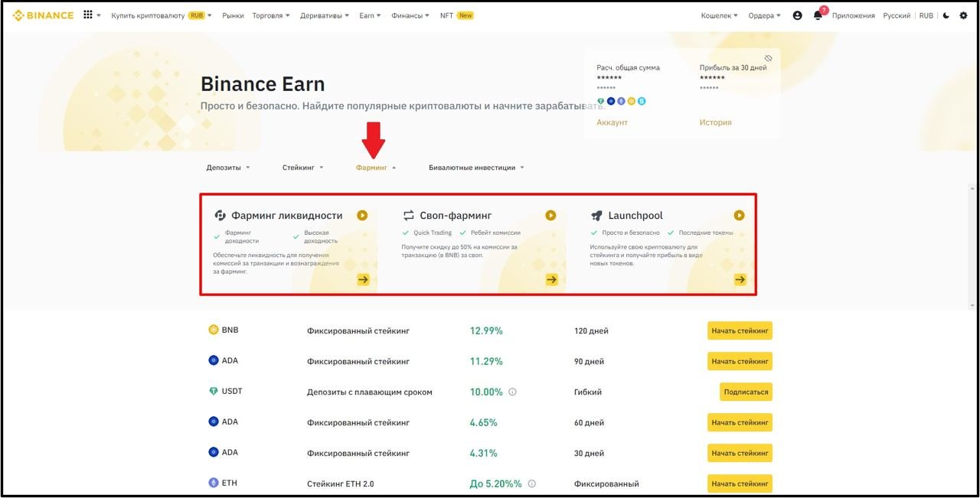Toggle dark mode with moon icon

946,15
